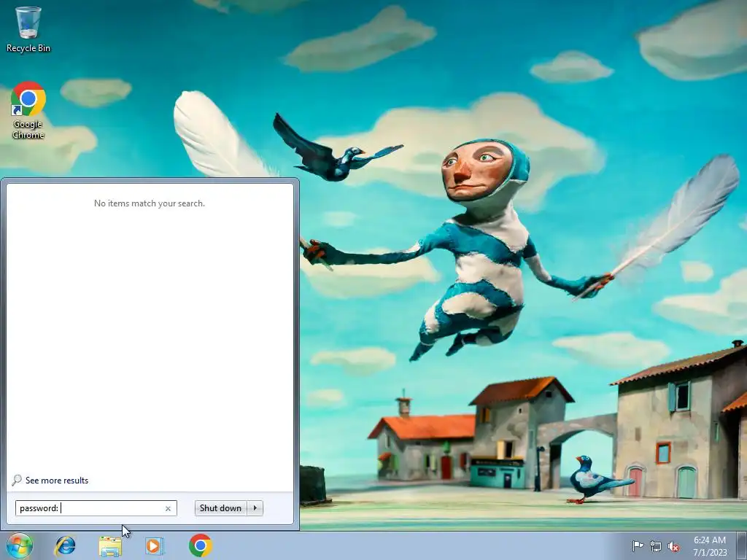This screenshot has height=560, width=747.
Task: Click the Shut down button
Action: (220, 508)
